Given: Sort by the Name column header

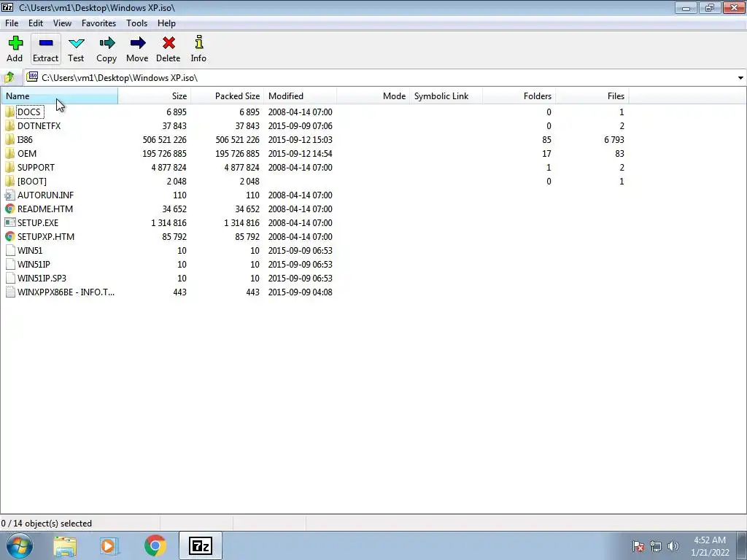Looking at the screenshot, I should click(60, 96).
